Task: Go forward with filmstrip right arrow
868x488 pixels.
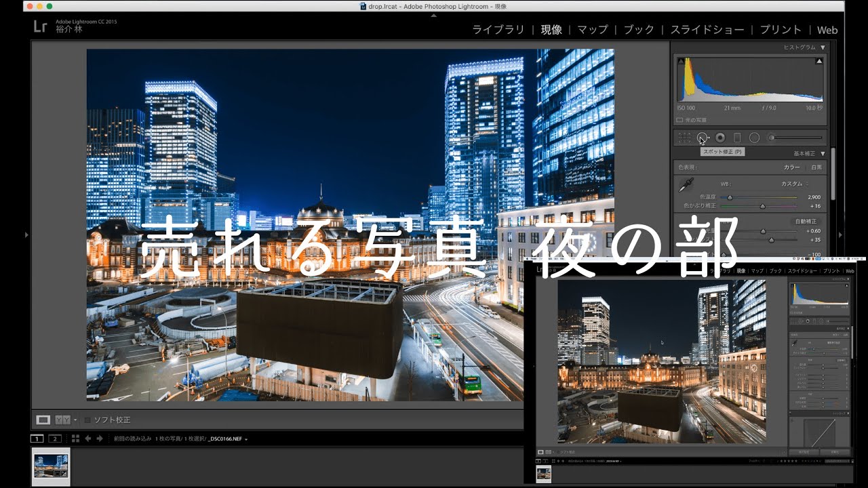Action: coord(100,439)
